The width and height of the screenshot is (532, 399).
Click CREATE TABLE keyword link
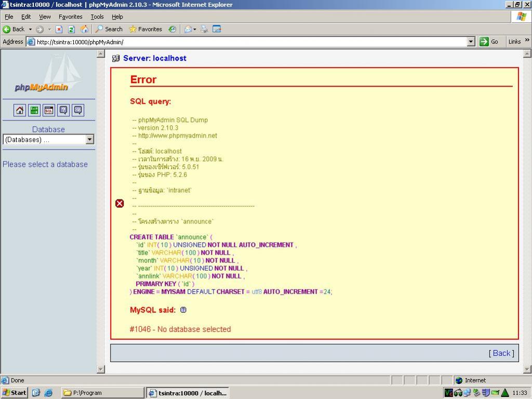[152, 237]
